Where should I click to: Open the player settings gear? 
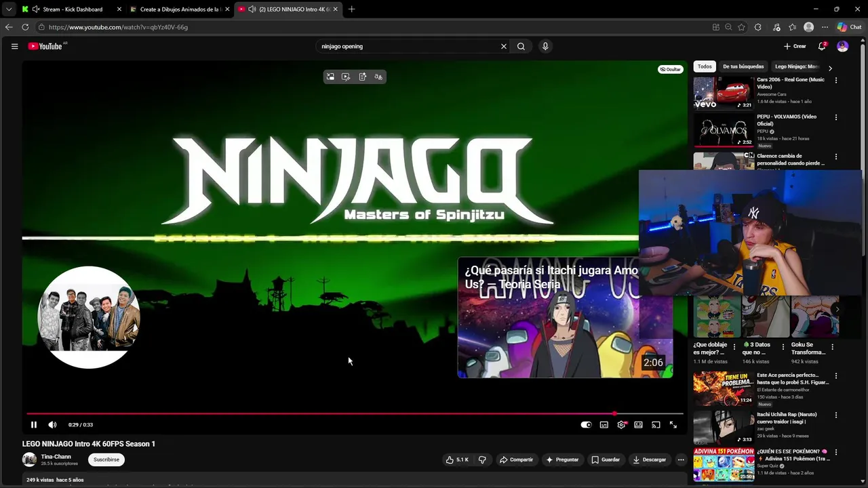point(621,425)
